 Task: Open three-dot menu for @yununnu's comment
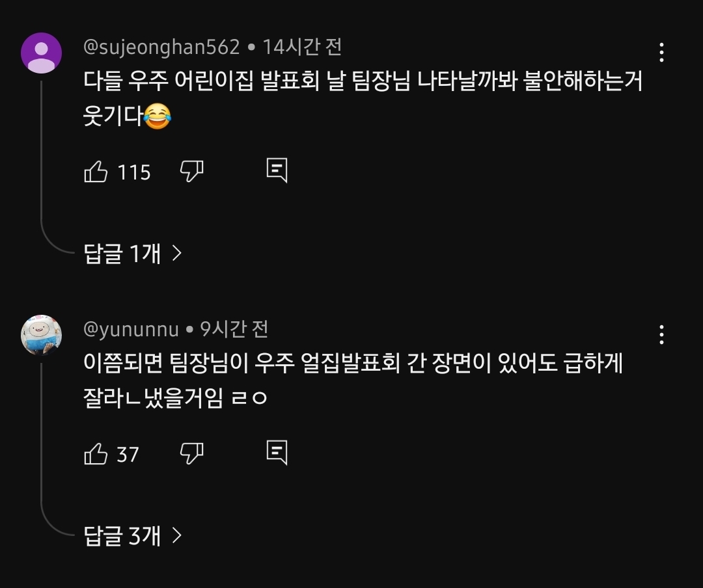pos(661,334)
